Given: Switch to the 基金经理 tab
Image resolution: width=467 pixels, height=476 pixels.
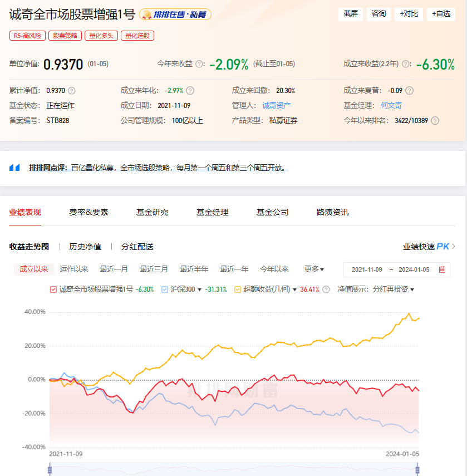Looking at the screenshot, I should click(213, 212).
